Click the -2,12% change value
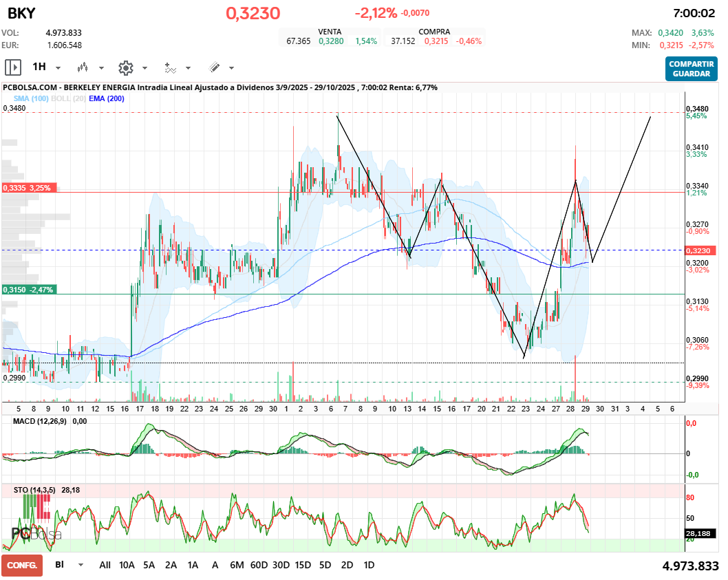The height and width of the screenshot is (580, 728). 376,13
